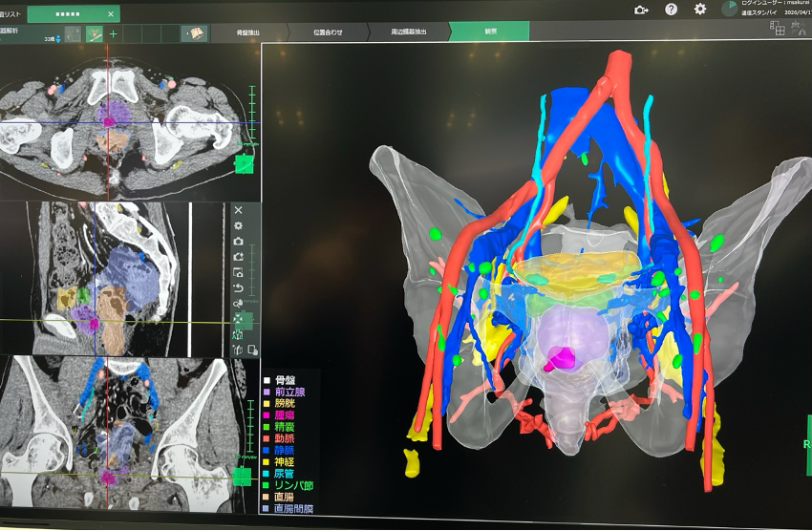Click the undo arrow icon in side toolbar
Viewport: 812px width, 531px height.
(239, 287)
